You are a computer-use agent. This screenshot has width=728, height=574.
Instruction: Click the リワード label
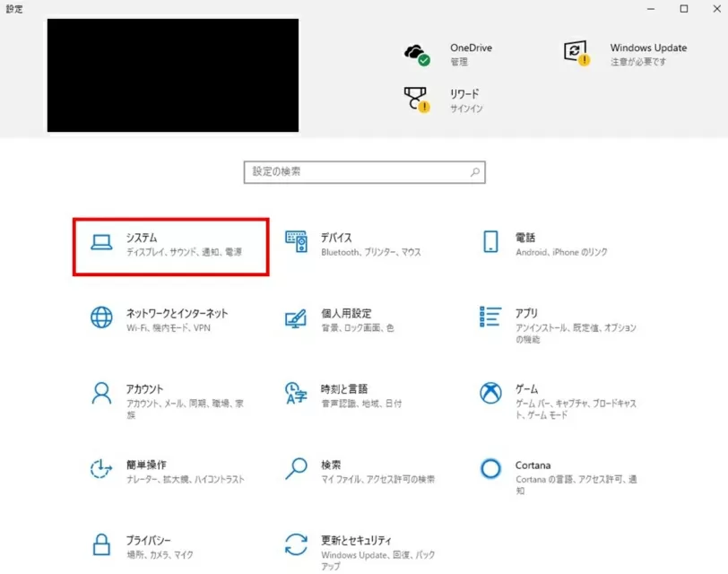(x=464, y=94)
